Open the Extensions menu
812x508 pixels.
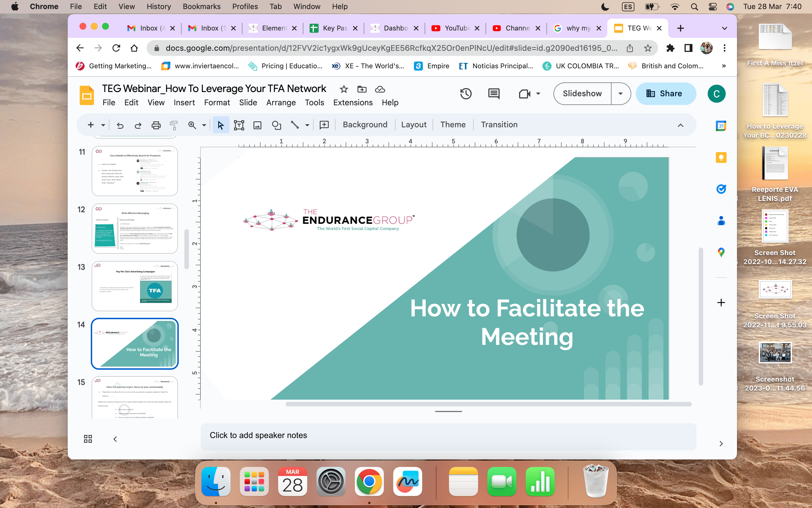coord(353,102)
